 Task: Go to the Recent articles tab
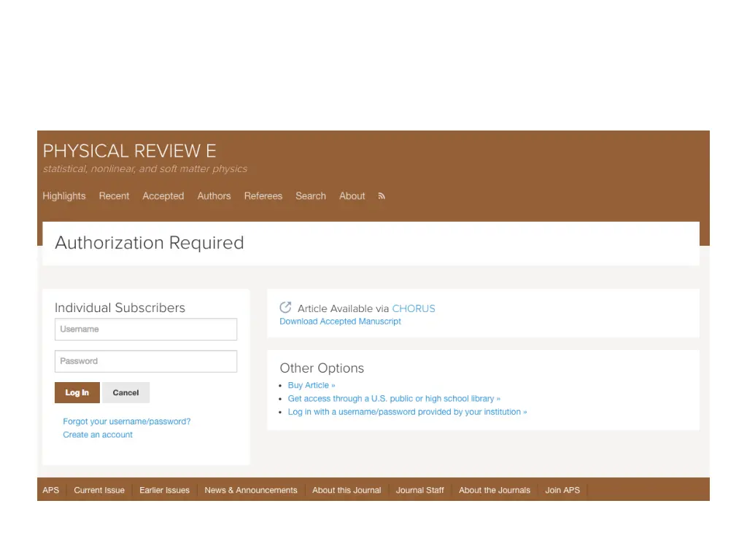(114, 196)
